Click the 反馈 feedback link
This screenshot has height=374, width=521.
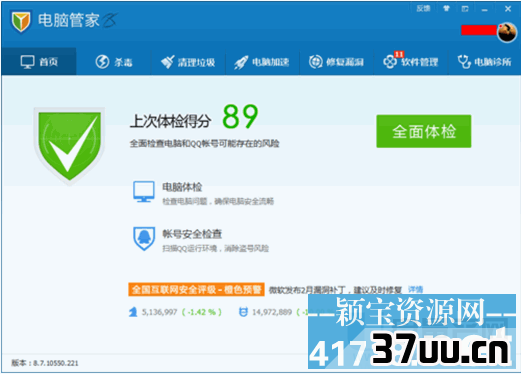423,9
